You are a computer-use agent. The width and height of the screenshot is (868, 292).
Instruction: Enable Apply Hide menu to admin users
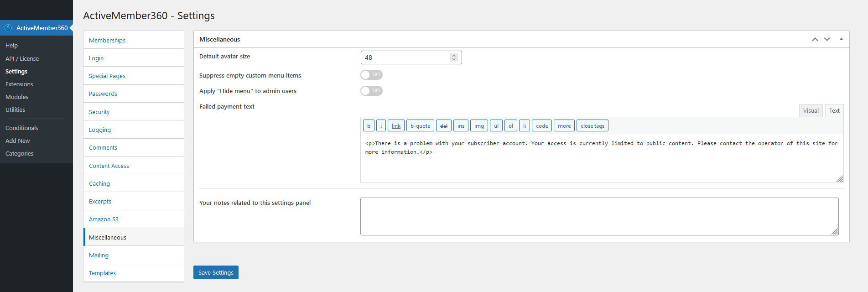(371, 90)
